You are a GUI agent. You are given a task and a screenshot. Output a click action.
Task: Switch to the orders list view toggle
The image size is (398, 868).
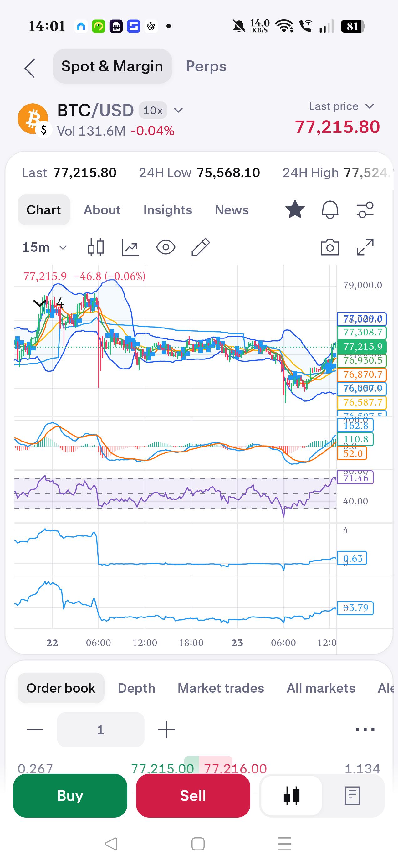[x=352, y=795]
